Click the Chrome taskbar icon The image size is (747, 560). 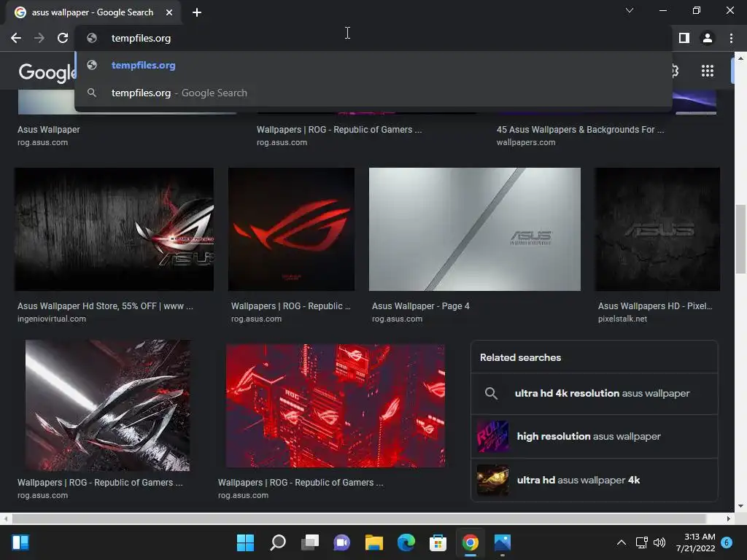click(471, 542)
